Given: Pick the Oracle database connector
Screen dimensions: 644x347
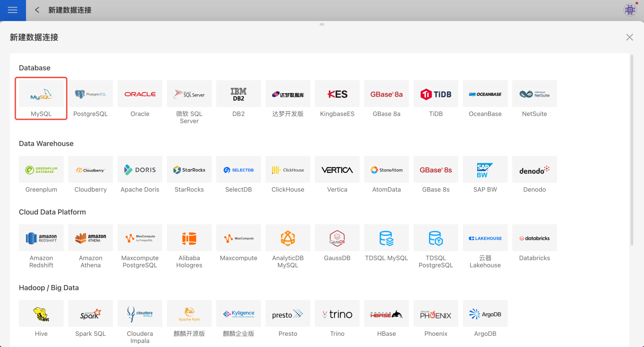Looking at the screenshot, I should pos(140,94).
